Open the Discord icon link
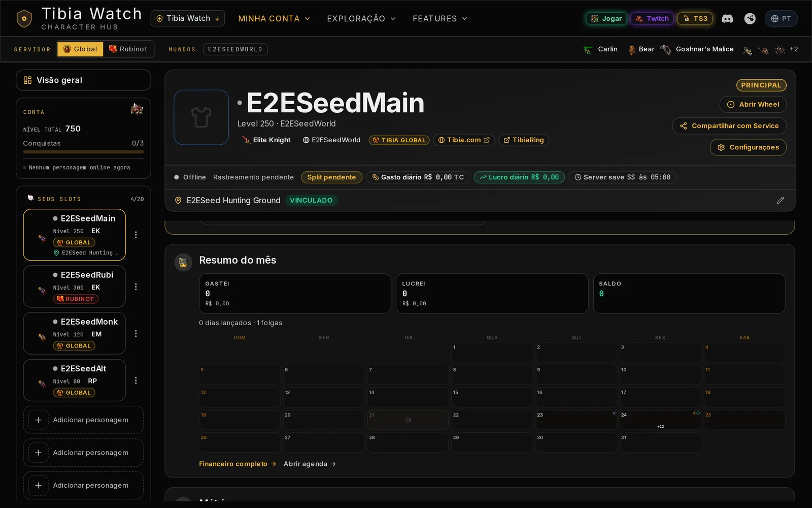812x508 pixels. tap(727, 19)
